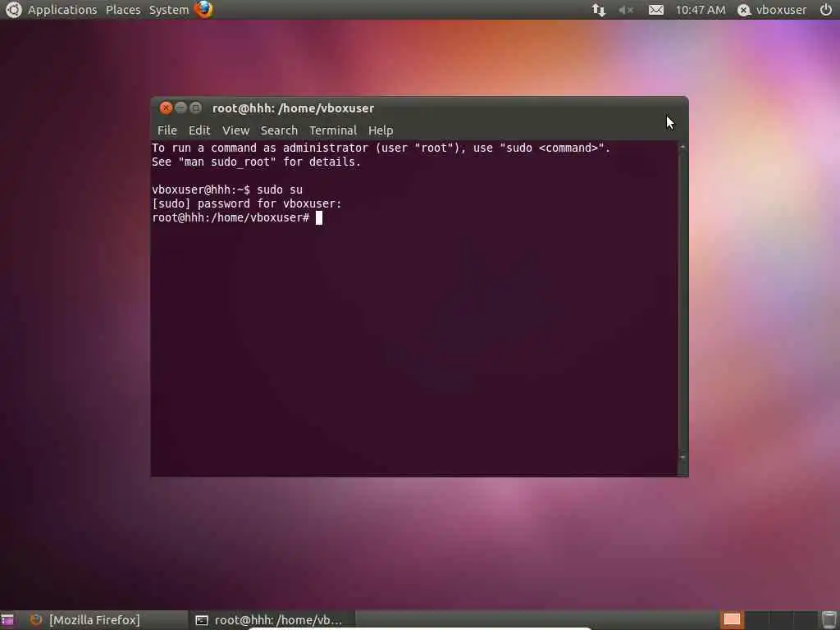
Task: Click the 'sudo su' command text
Action: [x=280, y=189]
